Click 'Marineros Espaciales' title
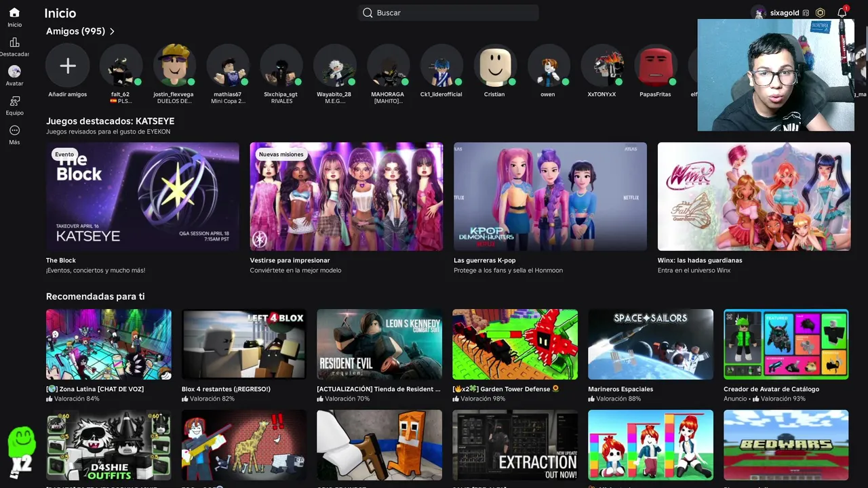 pyautogui.click(x=620, y=389)
